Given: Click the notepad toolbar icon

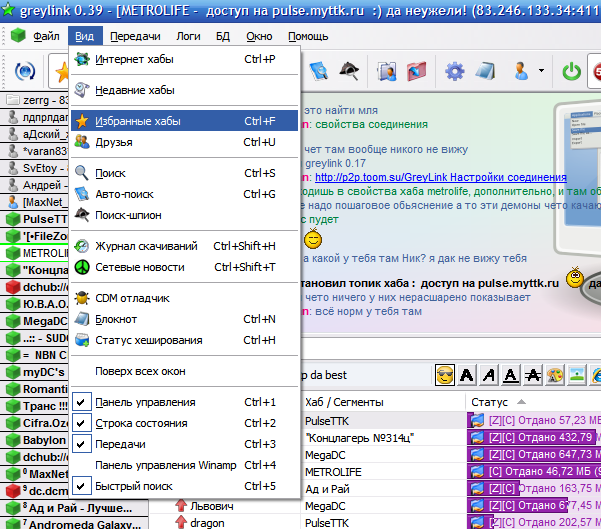Looking at the screenshot, I should [485, 71].
